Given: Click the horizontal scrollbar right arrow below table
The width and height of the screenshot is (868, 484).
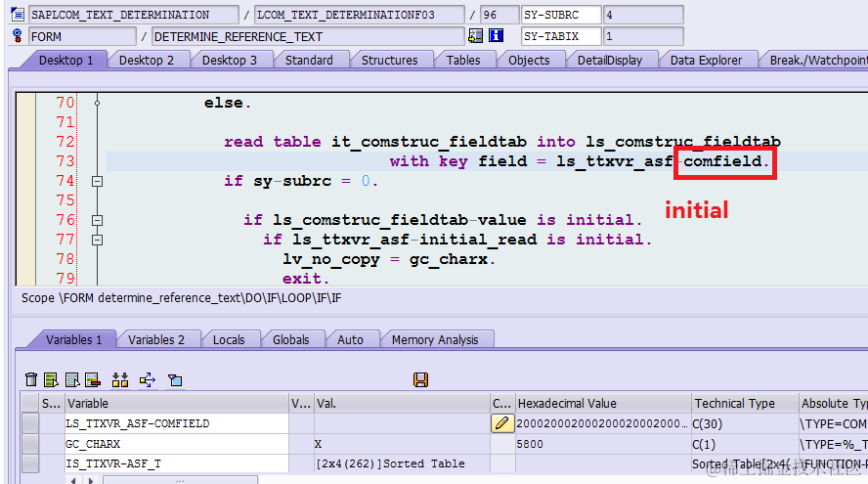Looking at the screenshot, I should (x=91, y=481).
